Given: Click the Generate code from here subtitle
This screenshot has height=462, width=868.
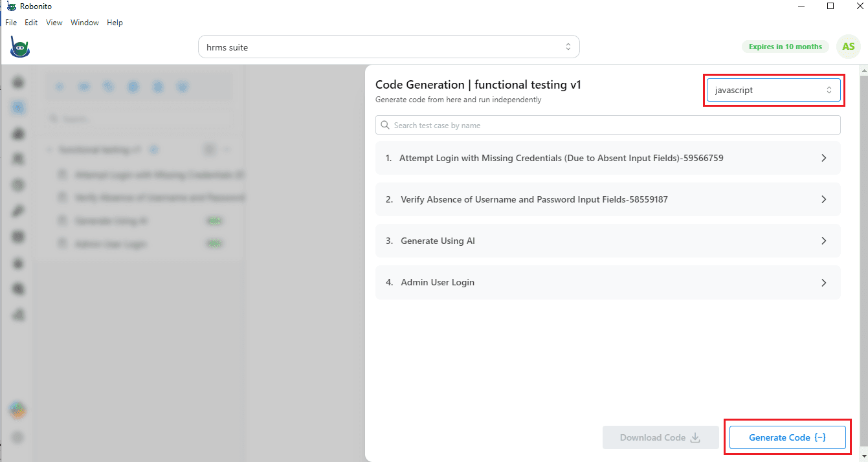Looking at the screenshot, I should [458, 100].
